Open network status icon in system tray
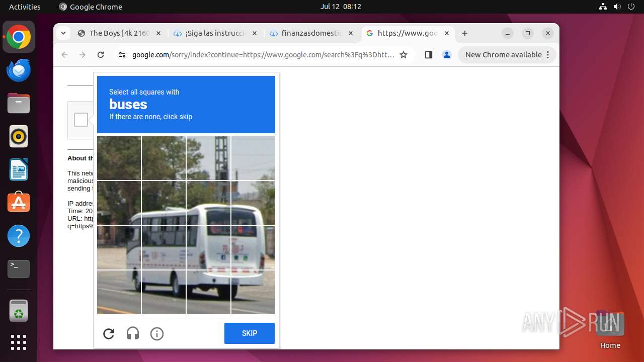The width and height of the screenshot is (644, 362). [603, 7]
